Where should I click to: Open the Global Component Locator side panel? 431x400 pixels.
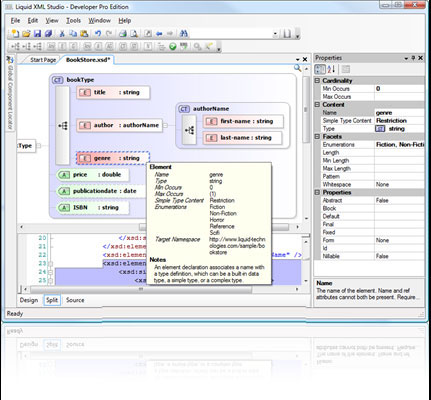(x=10, y=93)
